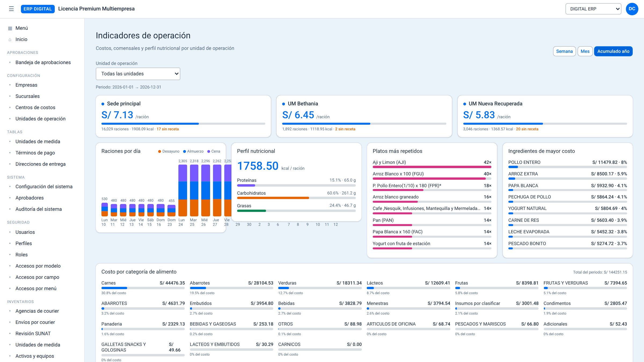Screen dimensions: 644x362
Task: Click the Menú grid icon
Action: pos(10,28)
